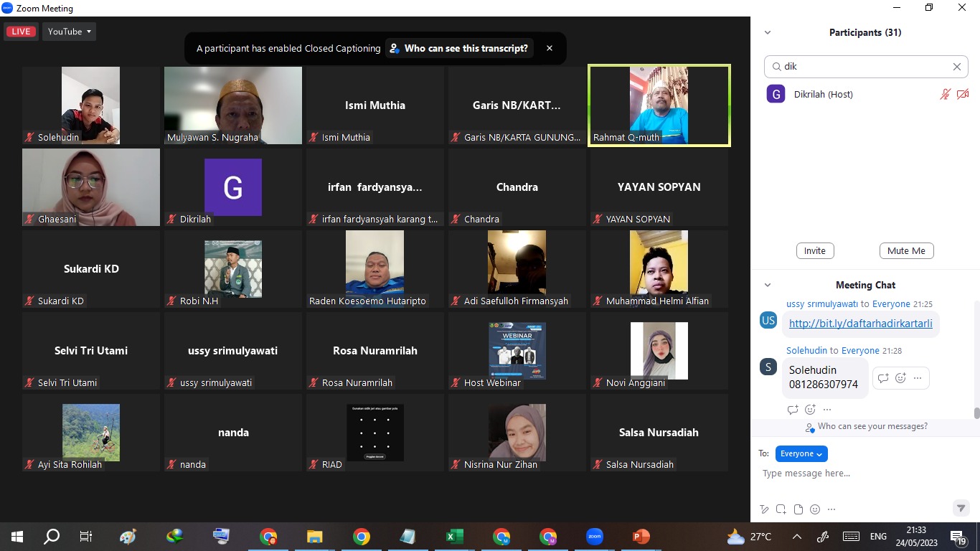Image resolution: width=980 pixels, height=551 pixels.
Task: Click the file attachment icon in chat
Action: (798, 509)
